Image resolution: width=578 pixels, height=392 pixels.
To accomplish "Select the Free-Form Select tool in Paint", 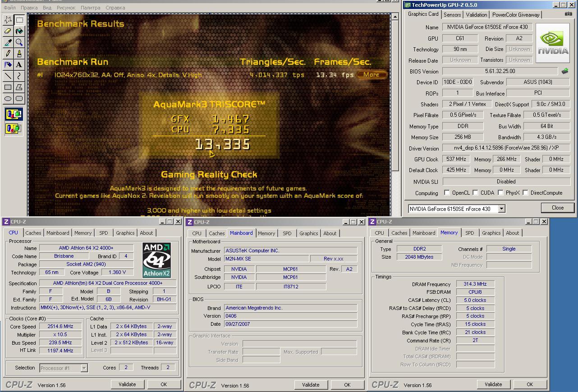I will (x=8, y=20).
